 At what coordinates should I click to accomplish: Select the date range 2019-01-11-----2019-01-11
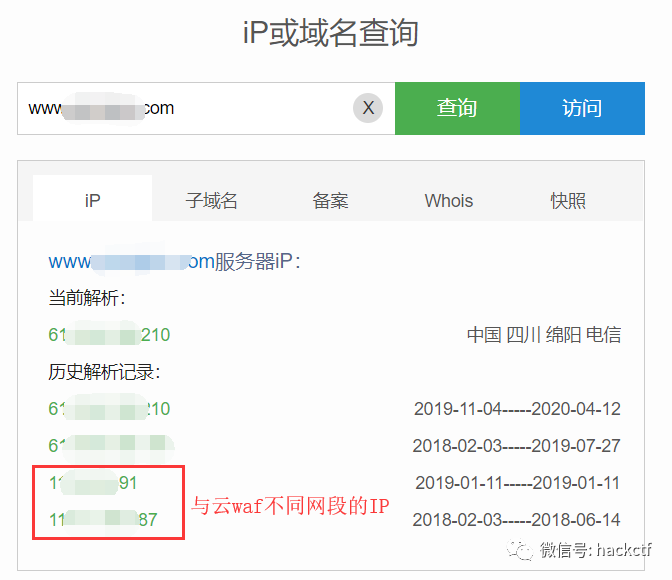tap(518, 483)
